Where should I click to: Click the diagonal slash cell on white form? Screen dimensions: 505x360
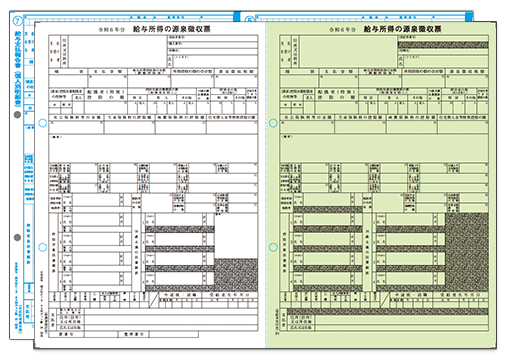click(x=153, y=300)
